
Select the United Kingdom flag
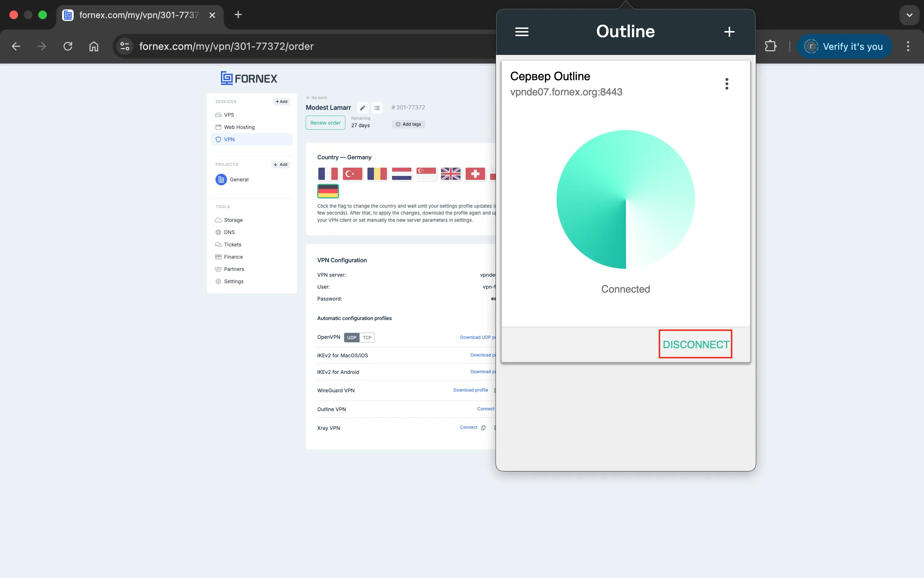[450, 174]
